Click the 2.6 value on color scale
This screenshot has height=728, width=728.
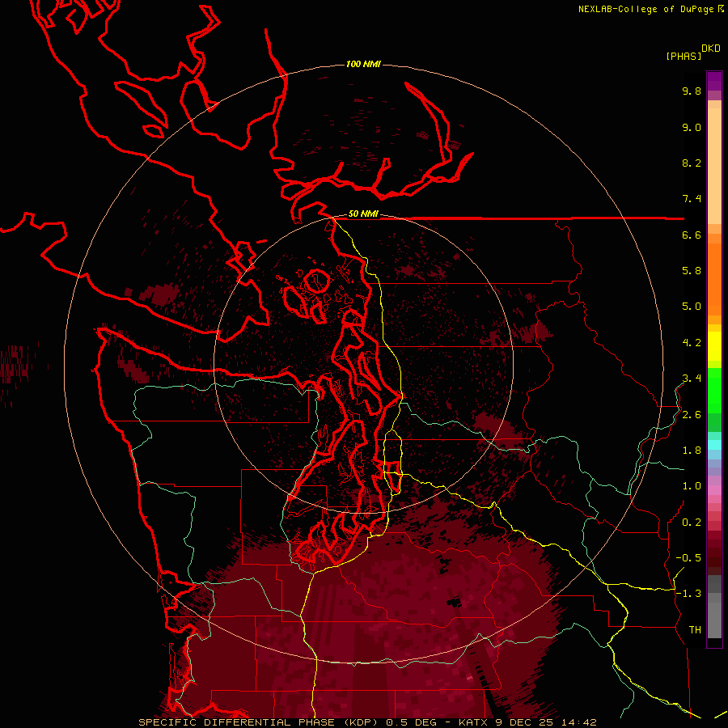(x=692, y=415)
